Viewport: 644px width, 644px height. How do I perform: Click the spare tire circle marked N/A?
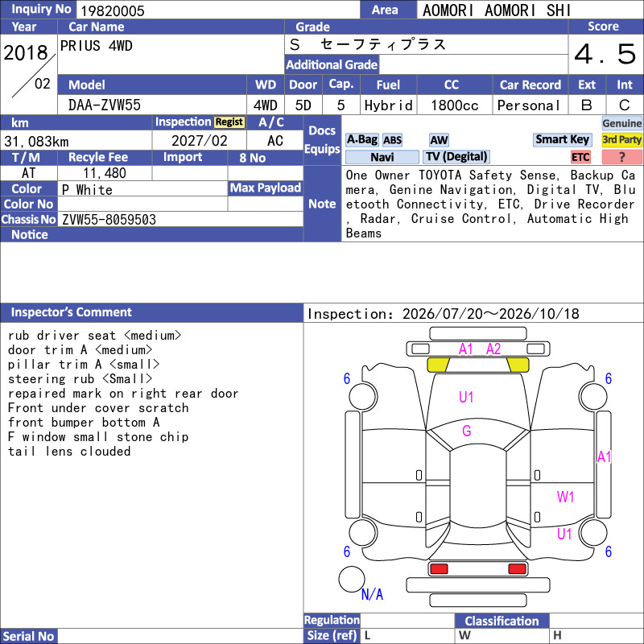tap(352, 579)
